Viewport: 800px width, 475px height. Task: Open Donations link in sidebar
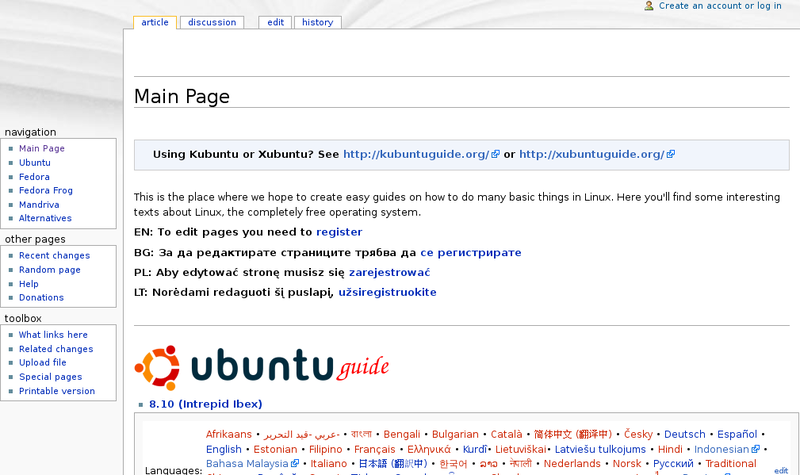click(x=41, y=298)
